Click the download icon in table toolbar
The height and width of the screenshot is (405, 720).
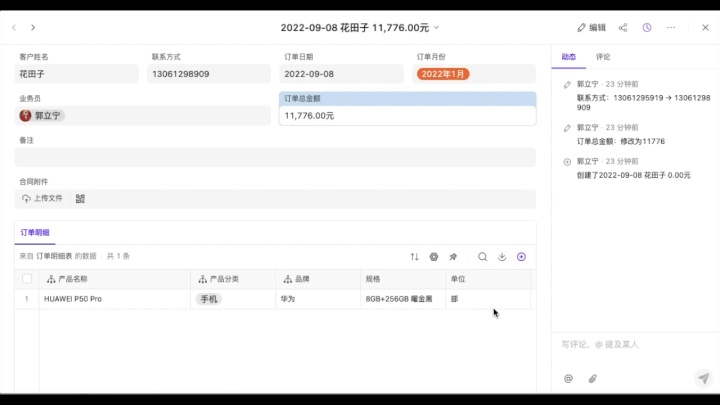(x=502, y=257)
